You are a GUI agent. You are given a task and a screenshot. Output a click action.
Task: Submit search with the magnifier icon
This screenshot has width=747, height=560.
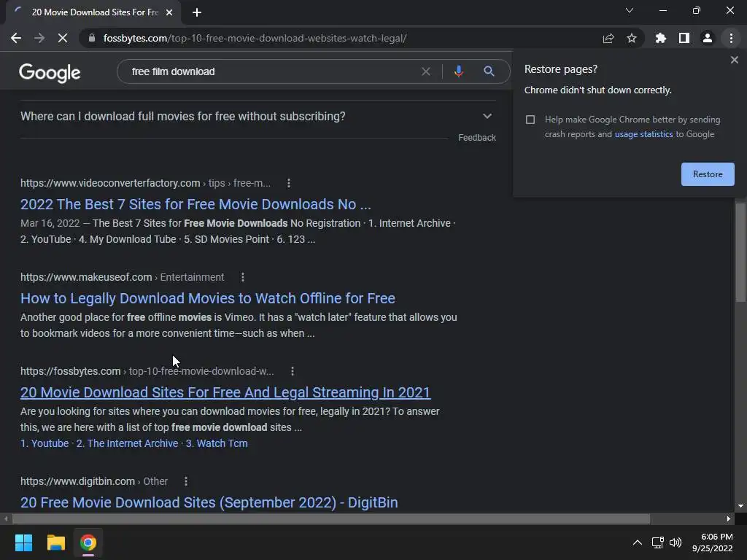pyautogui.click(x=489, y=71)
